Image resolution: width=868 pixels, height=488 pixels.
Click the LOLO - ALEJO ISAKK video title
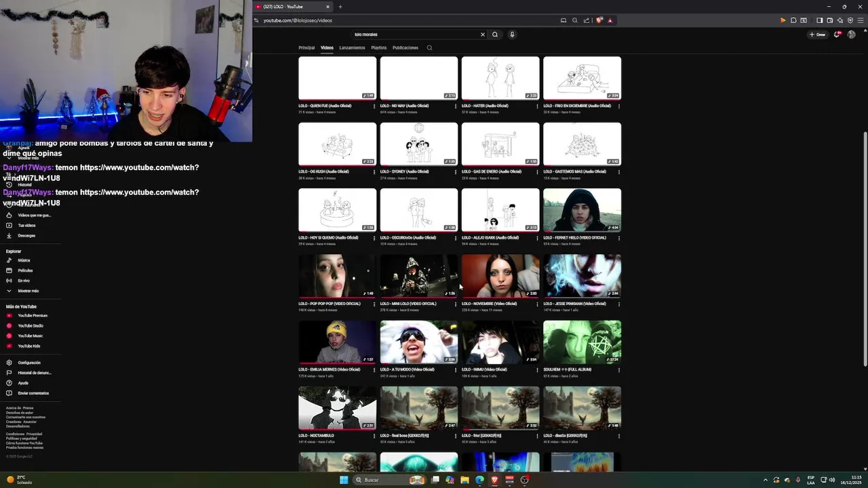point(490,238)
